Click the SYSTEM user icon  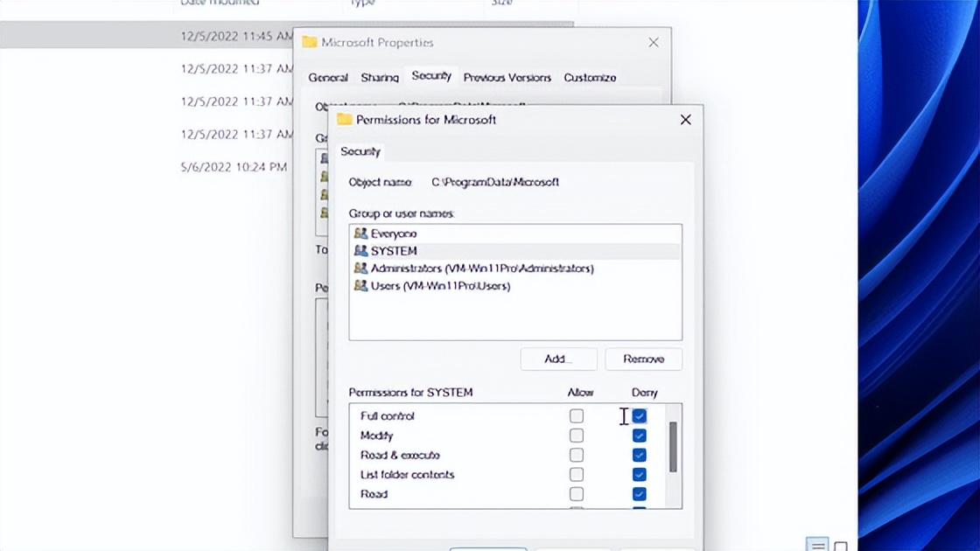pos(360,250)
